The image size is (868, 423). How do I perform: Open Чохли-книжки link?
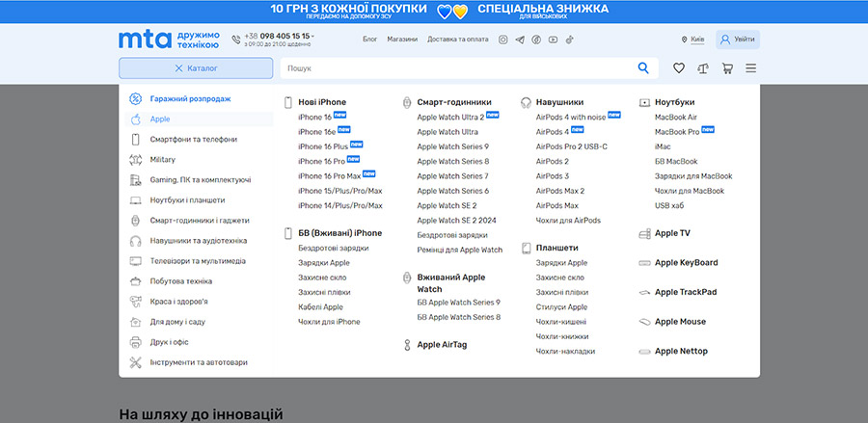(562, 336)
